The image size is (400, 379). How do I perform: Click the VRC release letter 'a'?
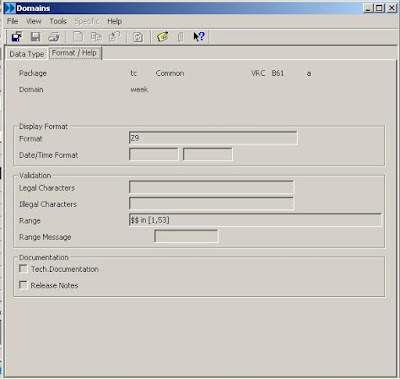309,74
